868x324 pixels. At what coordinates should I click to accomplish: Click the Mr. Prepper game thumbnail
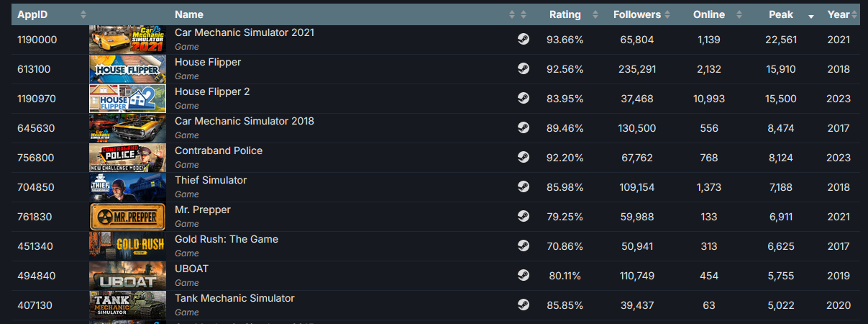click(x=127, y=217)
